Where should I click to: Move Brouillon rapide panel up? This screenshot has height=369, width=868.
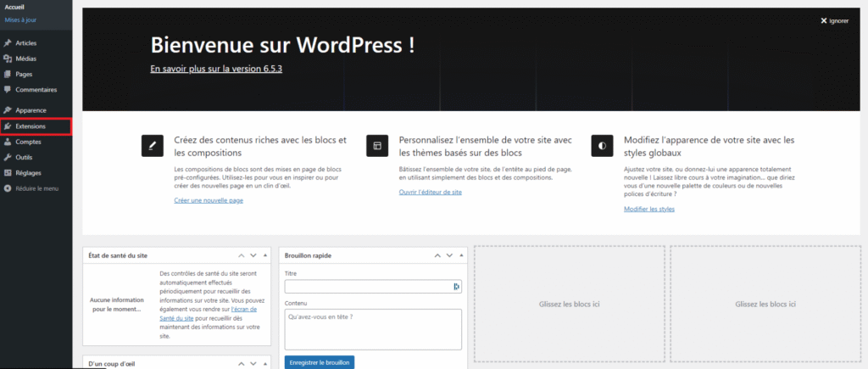[x=437, y=255]
